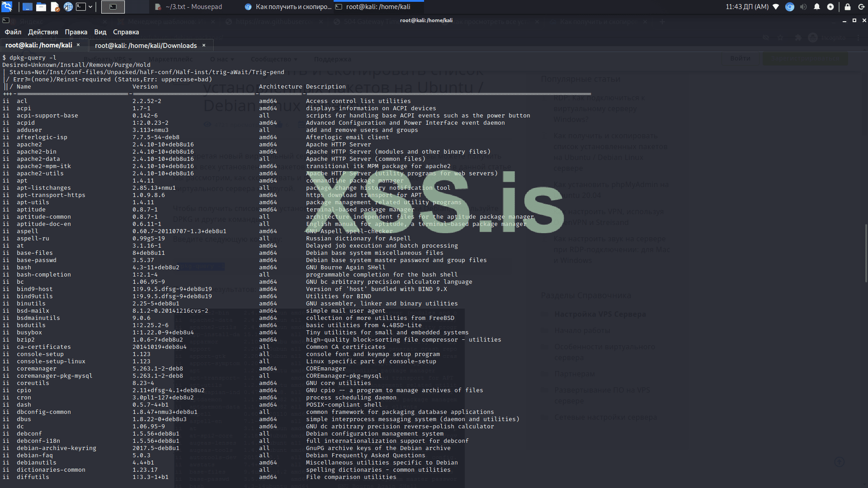The width and height of the screenshot is (868, 488).
Task: Mute sound via the volume speaker icon
Action: [x=803, y=7]
